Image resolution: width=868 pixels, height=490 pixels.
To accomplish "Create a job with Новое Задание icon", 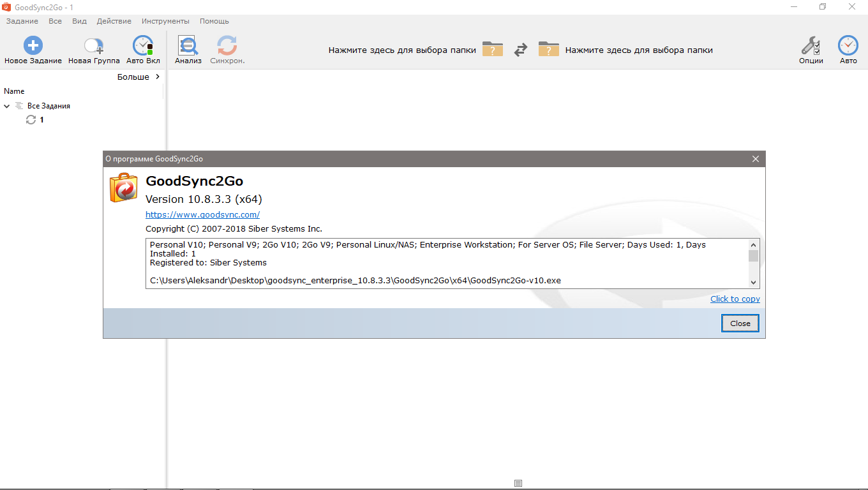I will (x=33, y=45).
